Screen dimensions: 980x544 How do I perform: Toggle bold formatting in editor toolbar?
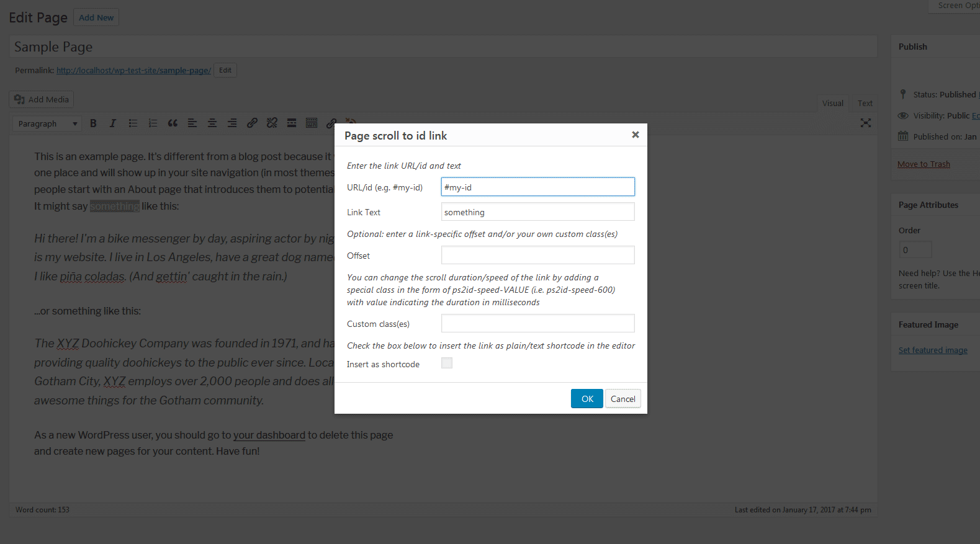point(93,123)
